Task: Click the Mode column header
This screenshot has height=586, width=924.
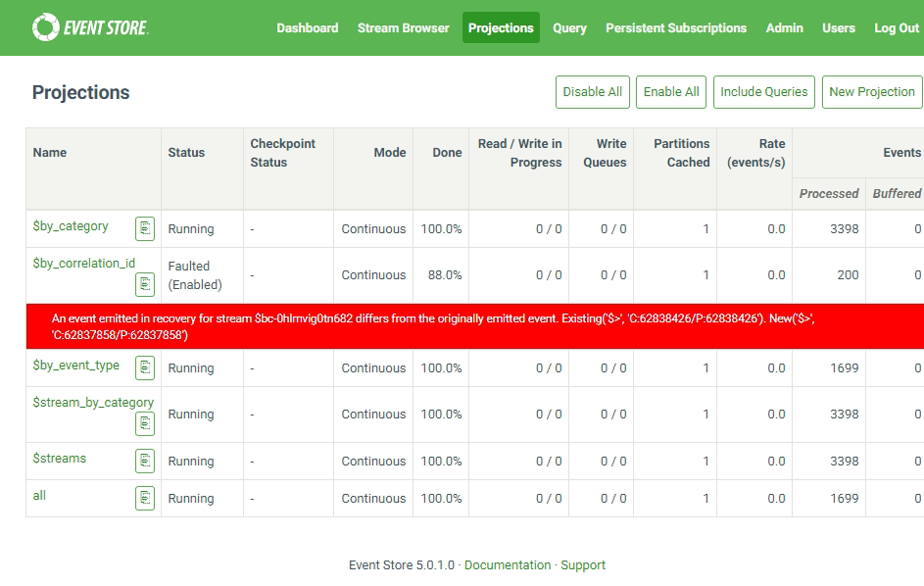Action: (390, 153)
